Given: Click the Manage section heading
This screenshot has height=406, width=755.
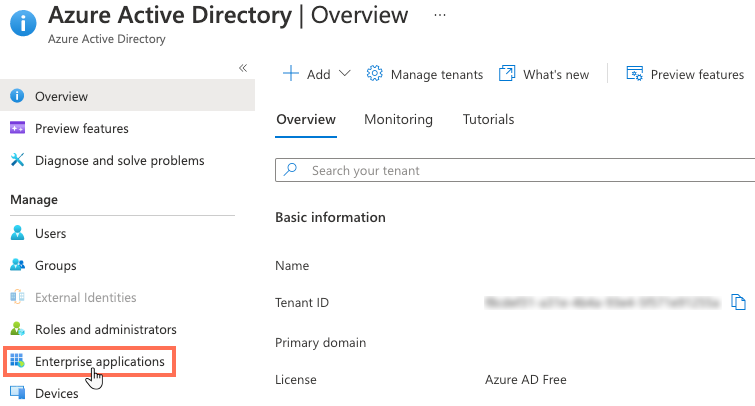Looking at the screenshot, I should click(x=34, y=199).
